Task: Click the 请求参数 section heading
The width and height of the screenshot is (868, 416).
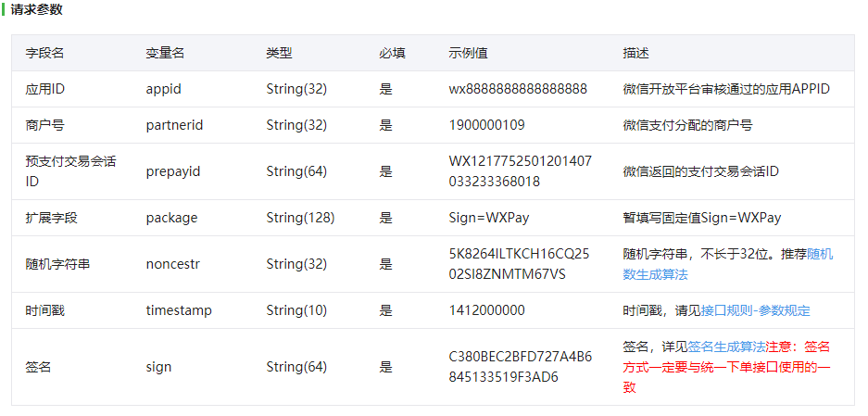Action: 38,11
